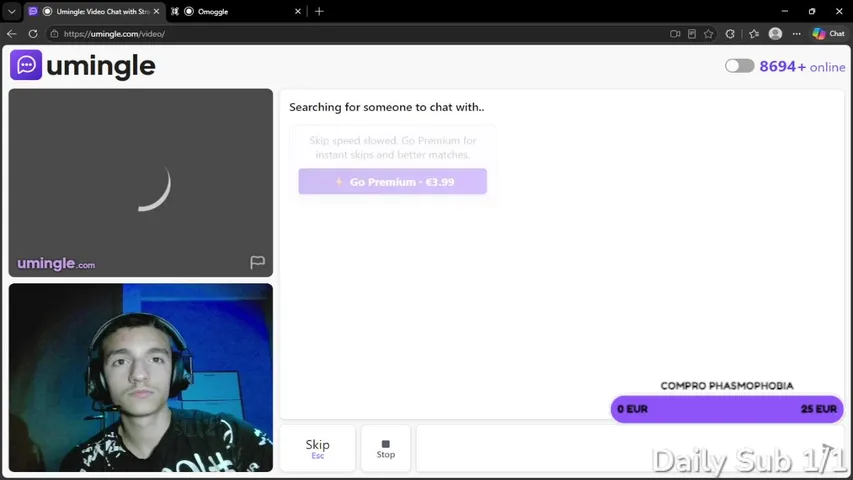Bookmark this page with star icon

pyautogui.click(x=708, y=34)
